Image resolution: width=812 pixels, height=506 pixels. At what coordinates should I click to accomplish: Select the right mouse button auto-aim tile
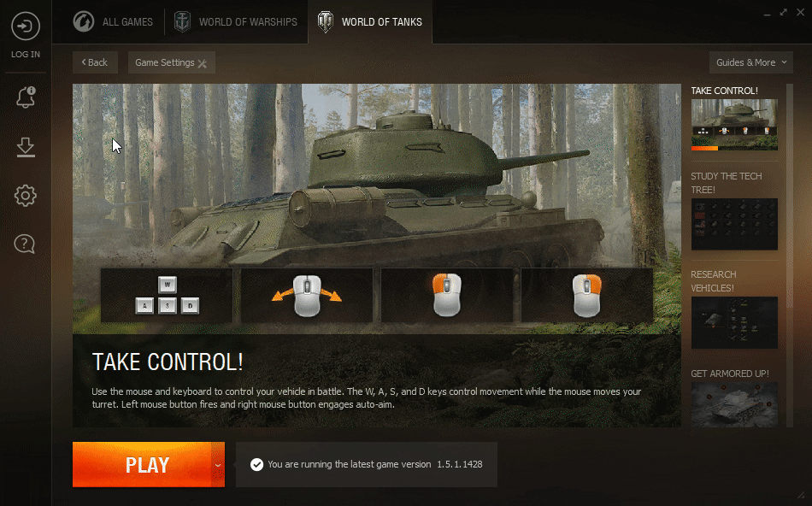(586, 295)
